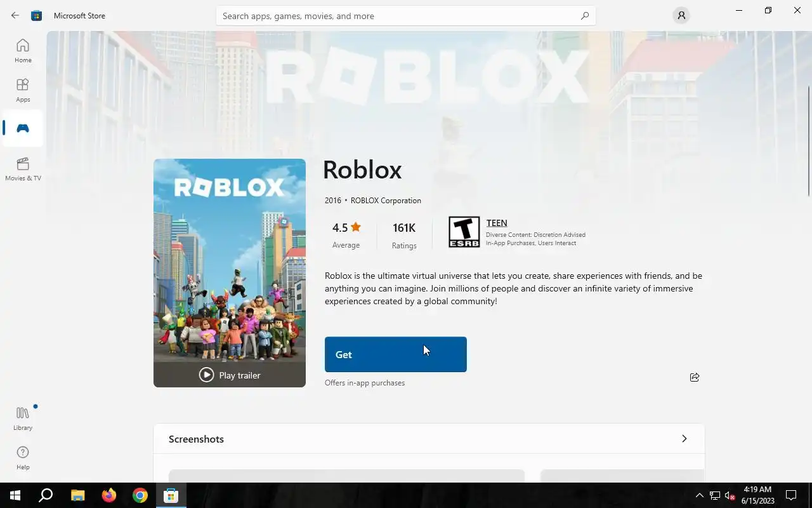
Task: Click the search box in the Store
Action: point(406,16)
